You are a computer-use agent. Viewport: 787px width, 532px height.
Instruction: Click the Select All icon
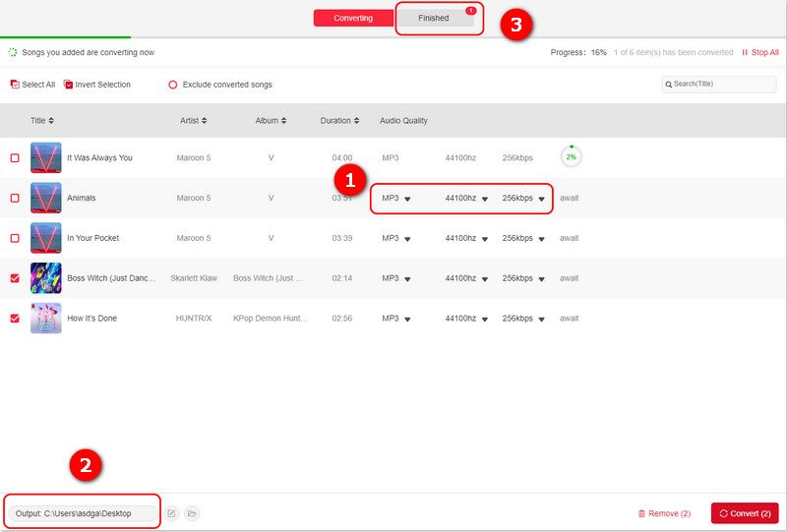coord(15,85)
